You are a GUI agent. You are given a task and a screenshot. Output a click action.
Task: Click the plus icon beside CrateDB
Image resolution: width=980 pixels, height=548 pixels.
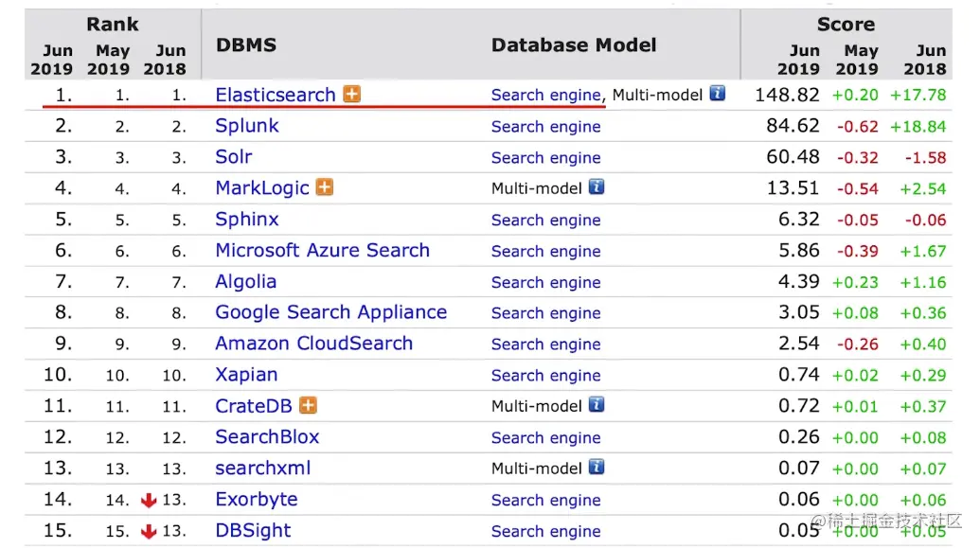click(x=308, y=405)
